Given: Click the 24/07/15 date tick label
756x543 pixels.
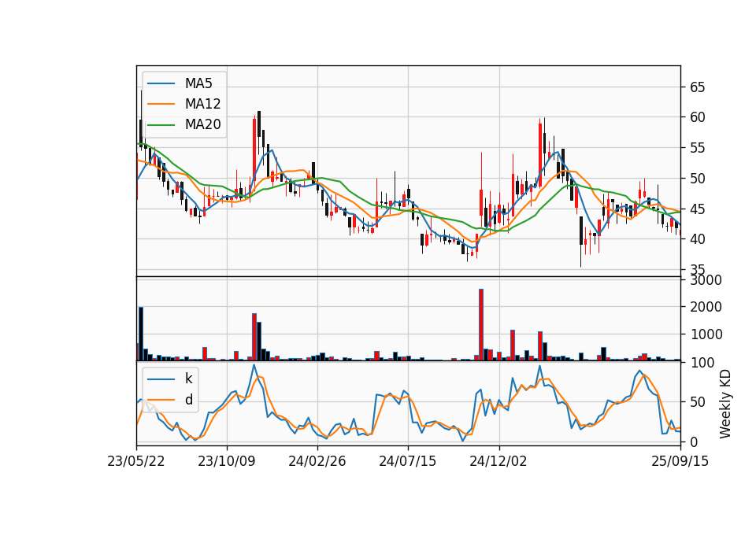Looking at the screenshot, I should pos(408,461).
